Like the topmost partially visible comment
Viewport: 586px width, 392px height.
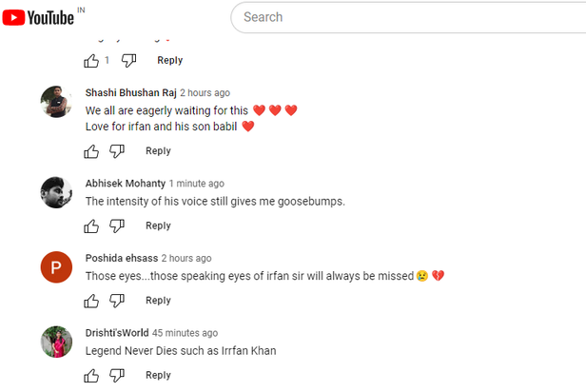point(91,61)
